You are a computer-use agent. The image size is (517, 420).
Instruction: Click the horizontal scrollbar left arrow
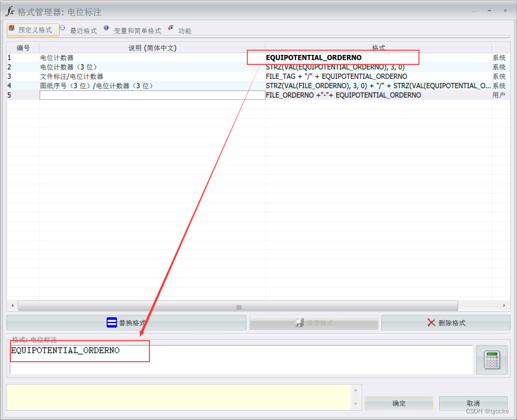[13, 306]
